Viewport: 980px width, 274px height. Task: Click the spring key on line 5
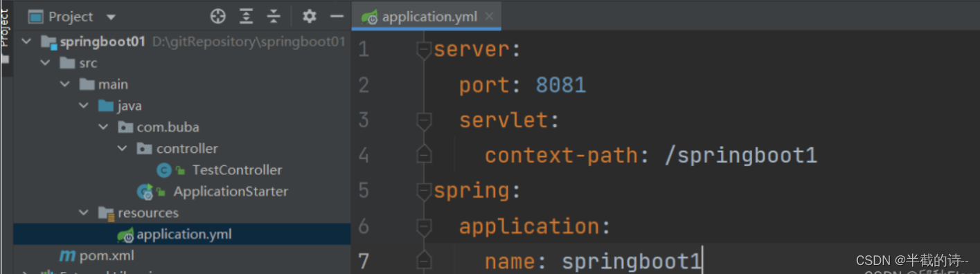tap(472, 191)
